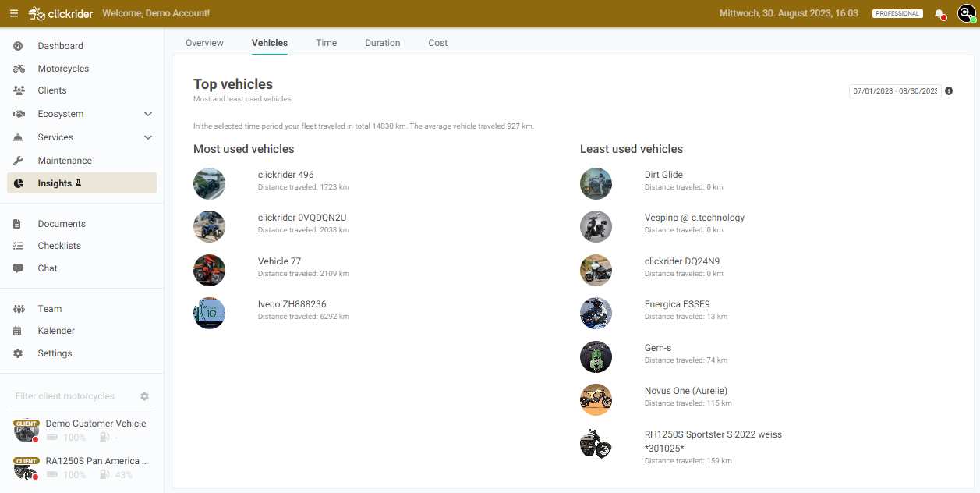980x493 pixels.
Task: Open clickrider DQ24N9 thumbnail
Action: tap(596, 270)
